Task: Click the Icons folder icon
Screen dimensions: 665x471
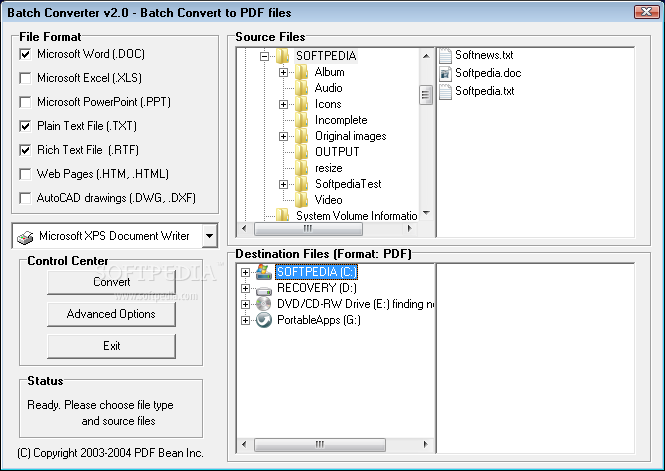Action: tap(301, 104)
